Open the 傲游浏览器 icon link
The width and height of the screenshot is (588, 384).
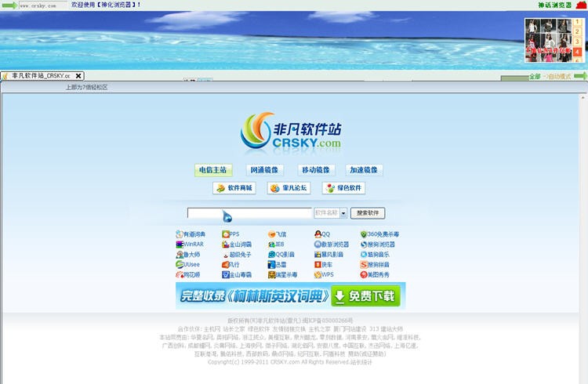pyautogui.click(x=332, y=245)
